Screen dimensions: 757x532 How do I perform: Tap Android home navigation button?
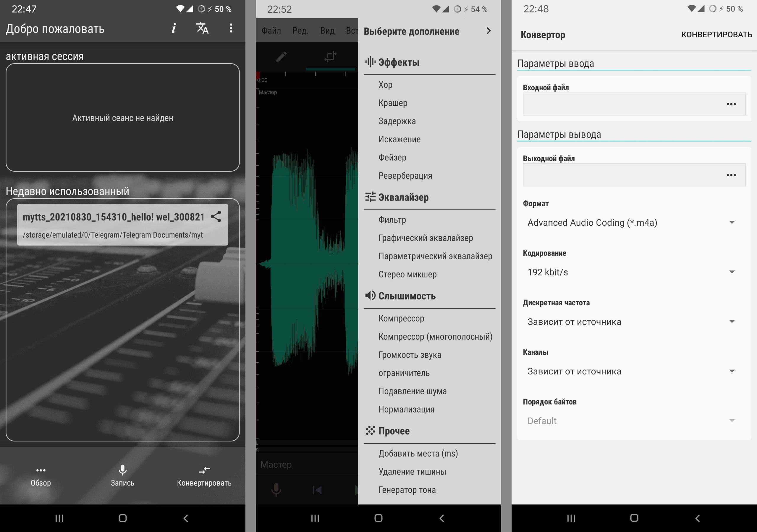(122, 518)
